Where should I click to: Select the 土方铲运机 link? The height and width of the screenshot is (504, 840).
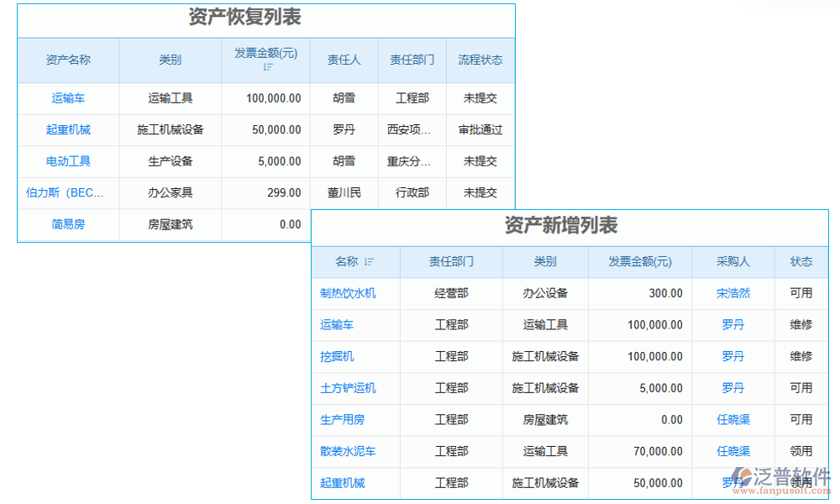point(348,388)
